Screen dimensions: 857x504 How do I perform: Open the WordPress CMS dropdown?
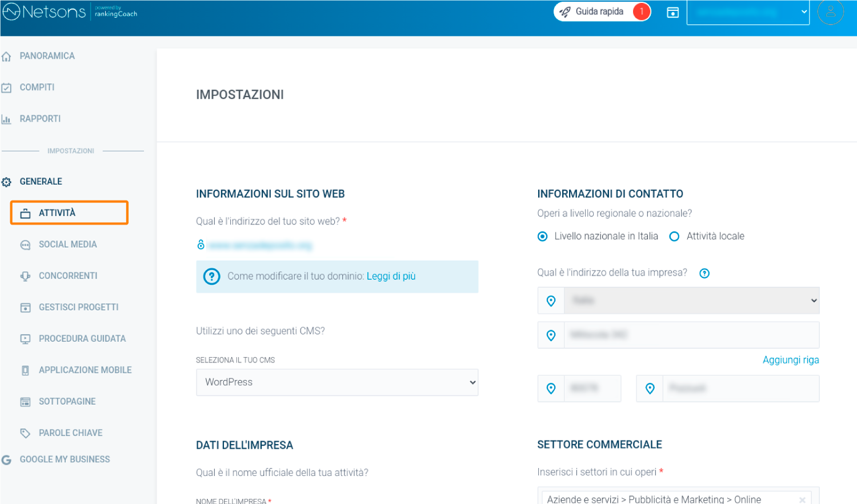click(x=337, y=382)
